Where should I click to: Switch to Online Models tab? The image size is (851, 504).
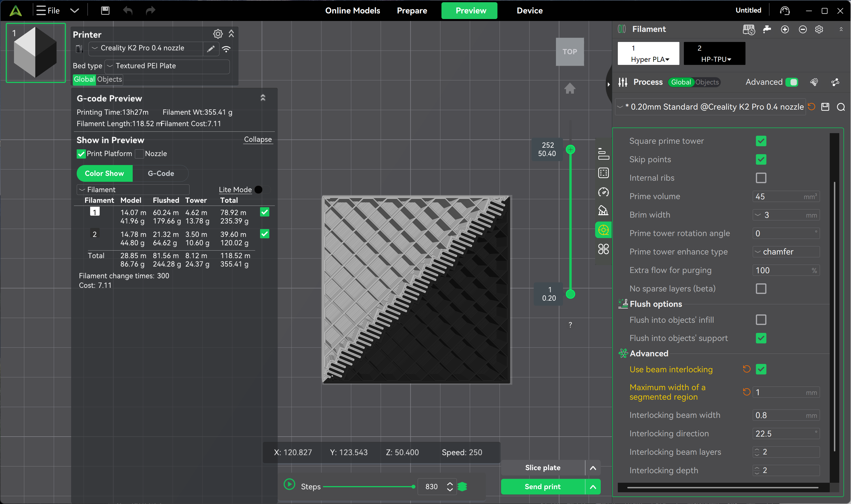coord(352,11)
